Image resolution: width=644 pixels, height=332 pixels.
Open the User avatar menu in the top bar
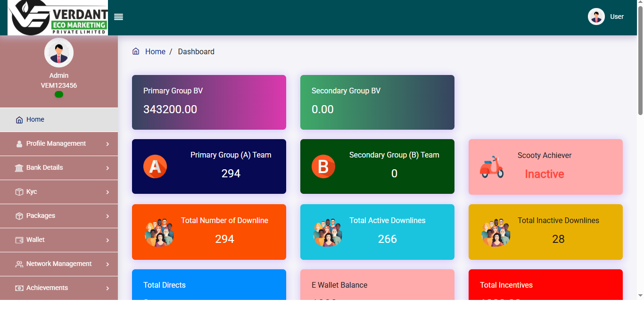point(596,16)
